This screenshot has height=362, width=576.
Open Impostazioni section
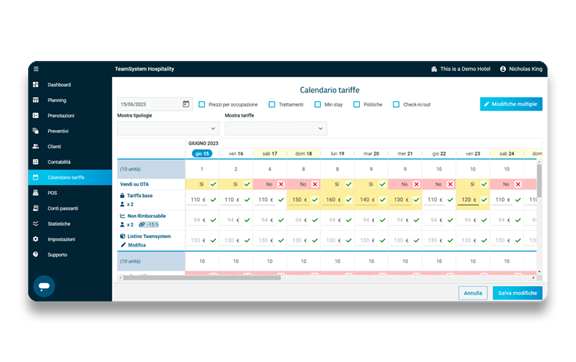[61, 239]
